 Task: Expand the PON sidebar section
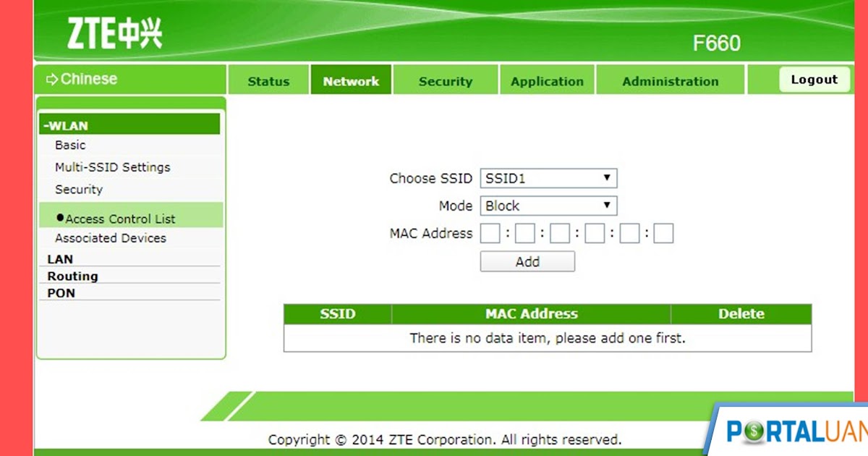tap(61, 293)
